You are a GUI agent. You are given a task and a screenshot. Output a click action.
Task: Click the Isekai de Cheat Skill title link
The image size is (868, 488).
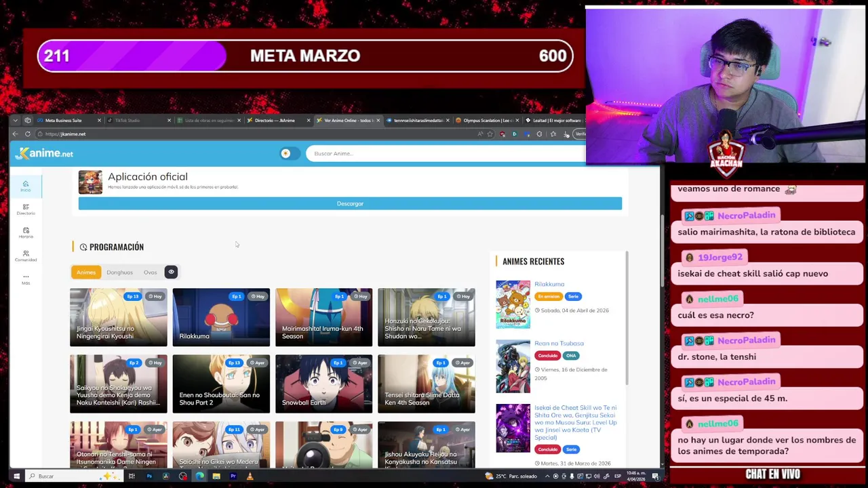click(x=575, y=422)
